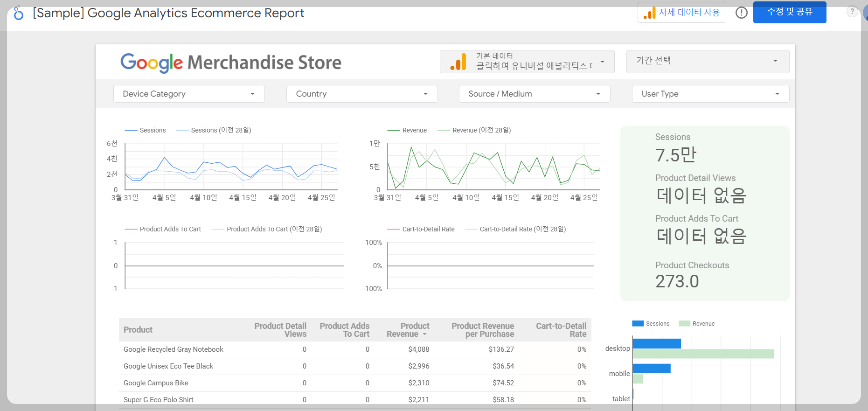Click the Product Adds To Cart column header

pyautogui.click(x=345, y=330)
